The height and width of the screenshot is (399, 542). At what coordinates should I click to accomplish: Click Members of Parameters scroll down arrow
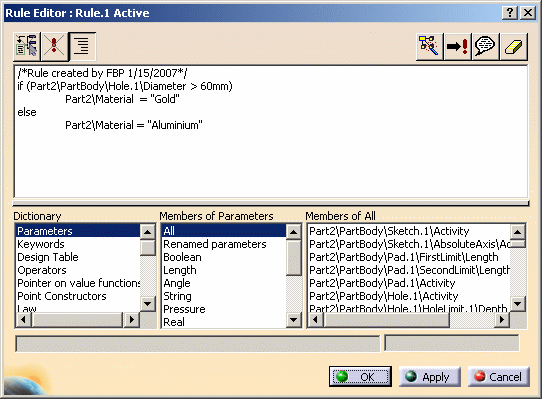click(294, 320)
